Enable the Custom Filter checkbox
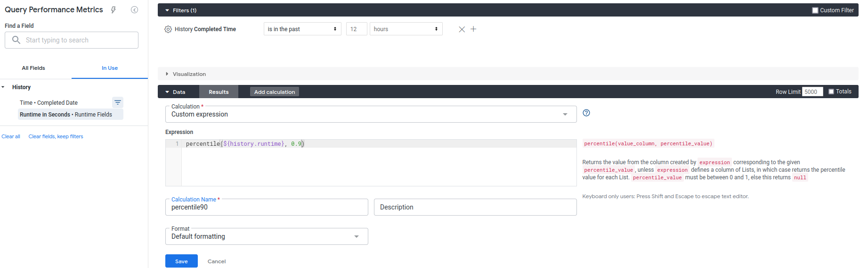The image size is (868, 268). click(815, 10)
